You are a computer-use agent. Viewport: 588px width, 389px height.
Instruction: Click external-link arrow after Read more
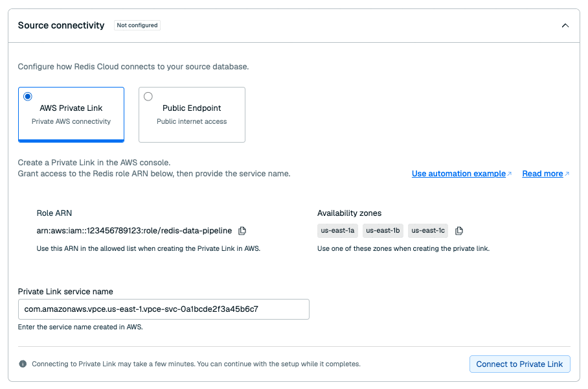(x=567, y=174)
